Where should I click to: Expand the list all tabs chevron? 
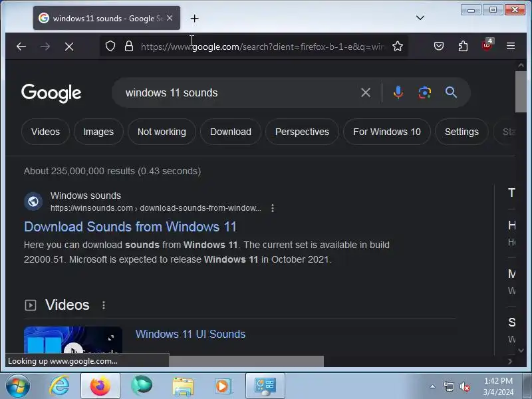(x=420, y=18)
